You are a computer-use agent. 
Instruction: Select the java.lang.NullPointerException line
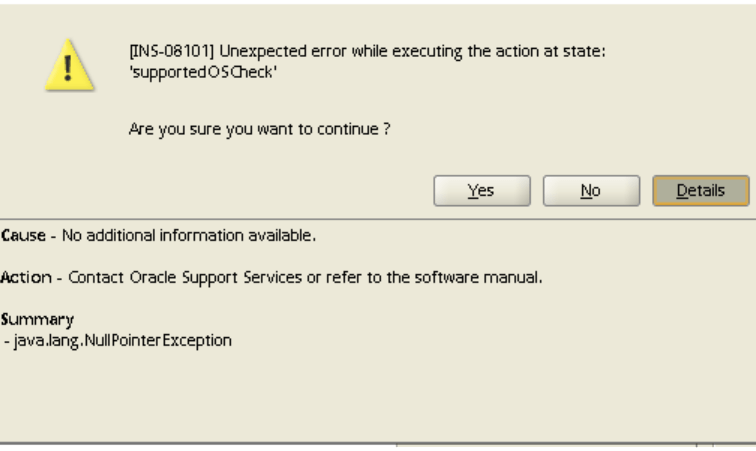click(119, 340)
